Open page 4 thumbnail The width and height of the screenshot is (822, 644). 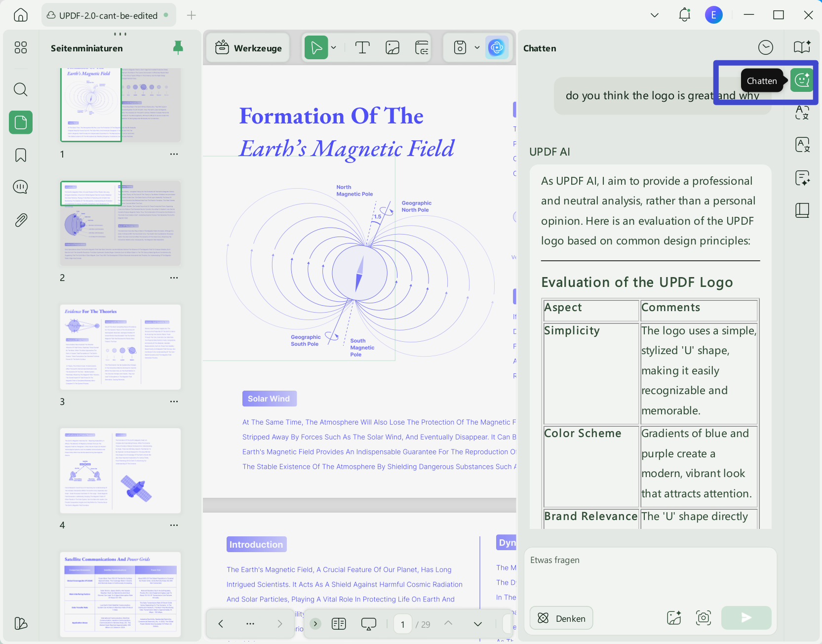[x=120, y=471]
